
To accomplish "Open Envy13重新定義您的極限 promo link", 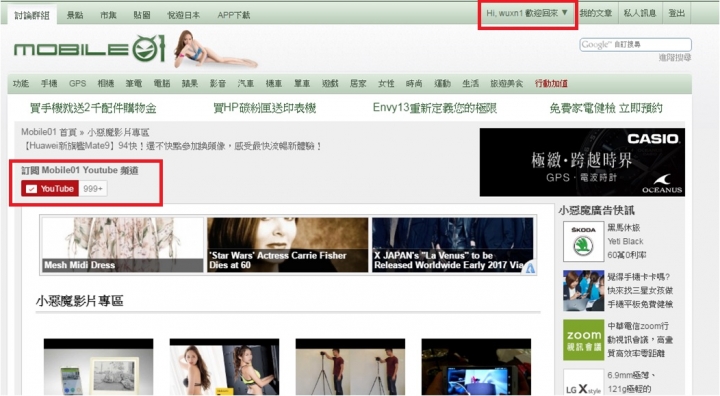I will point(435,108).
